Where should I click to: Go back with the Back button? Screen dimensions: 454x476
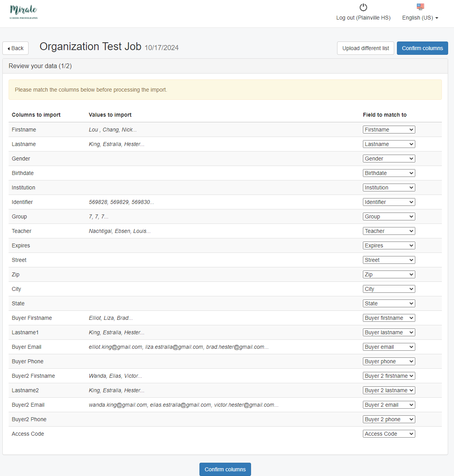point(16,48)
